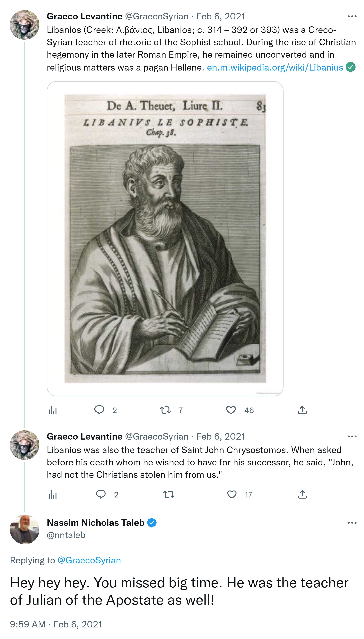Open the @nntaleb handle profile
364x639 pixels.
click(66, 535)
